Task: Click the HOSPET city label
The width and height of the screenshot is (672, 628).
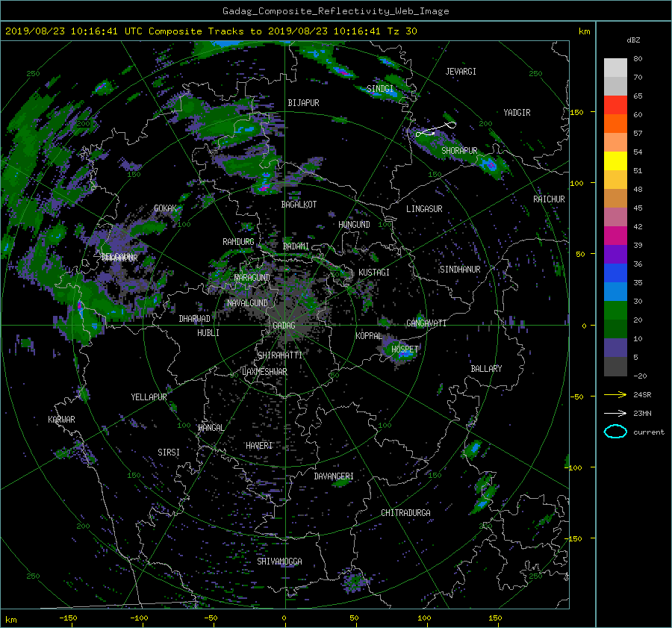Action: pyautogui.click(x=405, y=349)
